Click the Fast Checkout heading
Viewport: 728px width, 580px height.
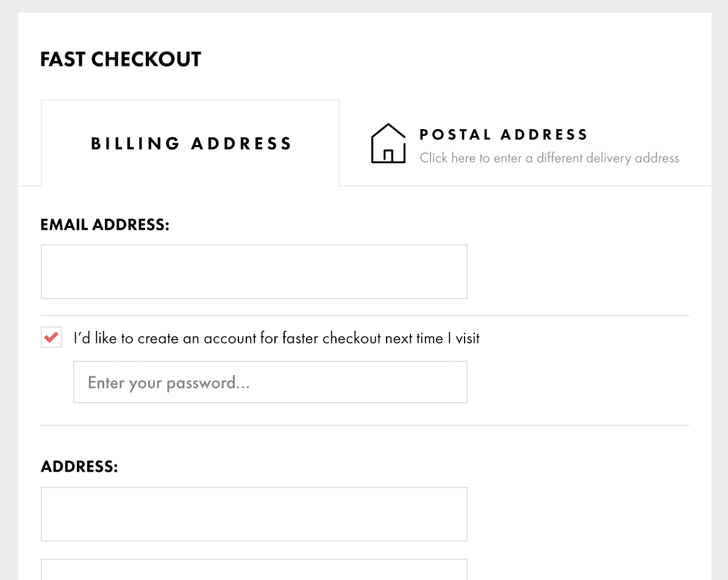(x=121, y=59)
